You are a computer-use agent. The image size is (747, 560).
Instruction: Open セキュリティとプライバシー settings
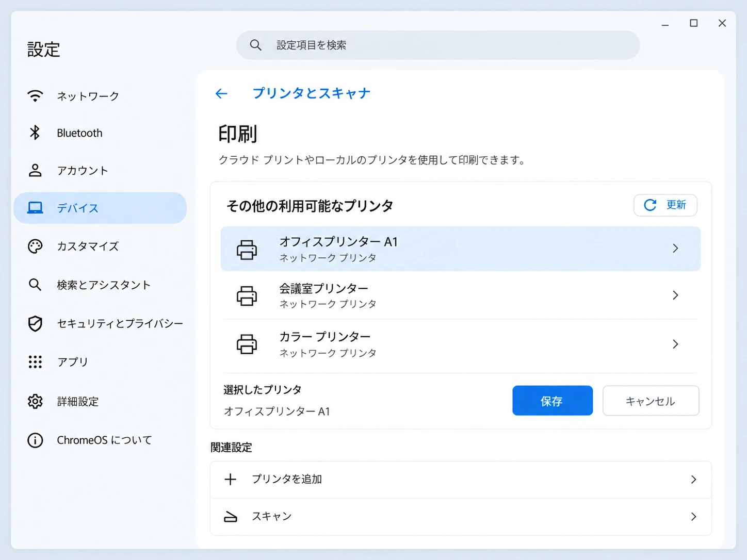click(x=100, y=323)
